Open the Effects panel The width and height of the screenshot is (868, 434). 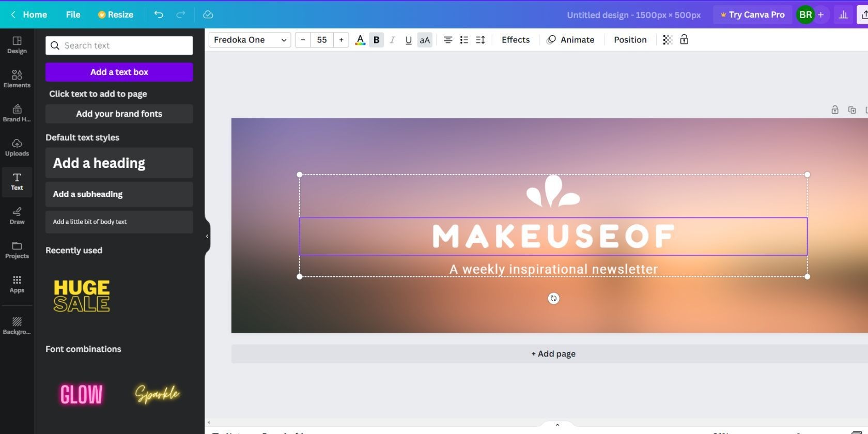(516, 40)
